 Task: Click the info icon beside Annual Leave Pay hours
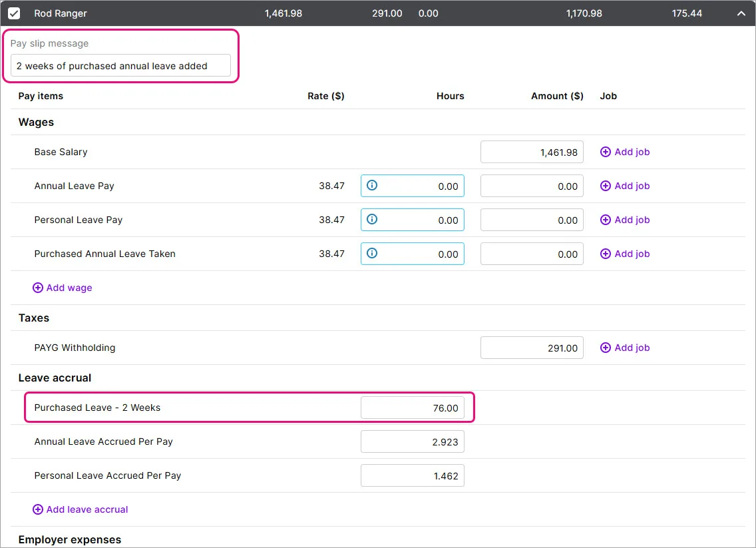tap(372, 186)
